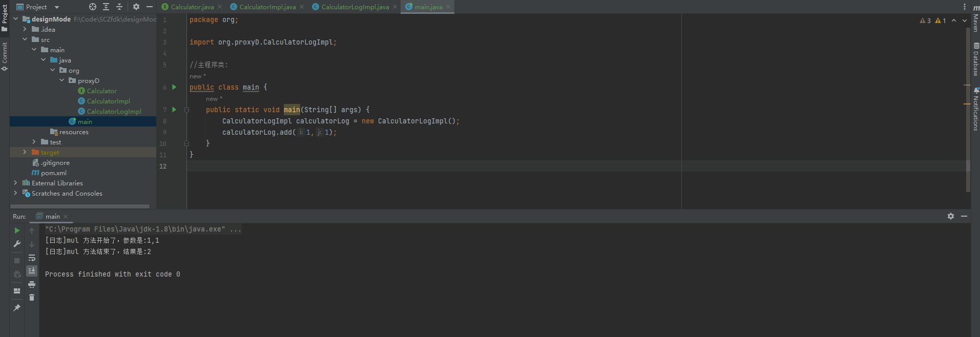This screenshot has height=337, width=980.
Task: Click the run gutter arrow beside class main
Action: (x=174, y=87)
